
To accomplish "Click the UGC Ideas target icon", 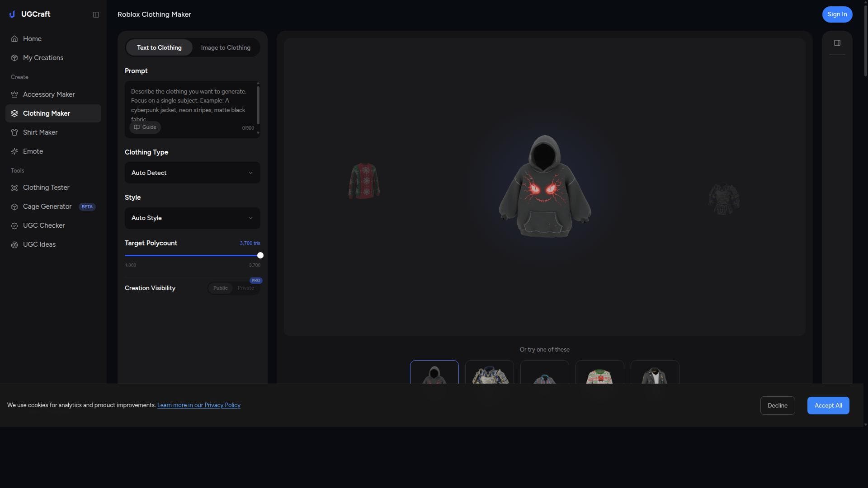I will pos(14,244).
